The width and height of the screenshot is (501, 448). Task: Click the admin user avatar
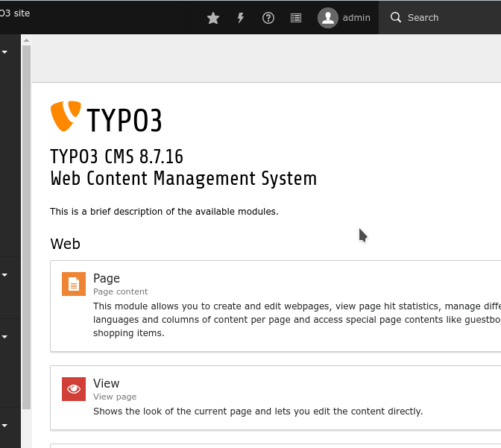point(328,18)
